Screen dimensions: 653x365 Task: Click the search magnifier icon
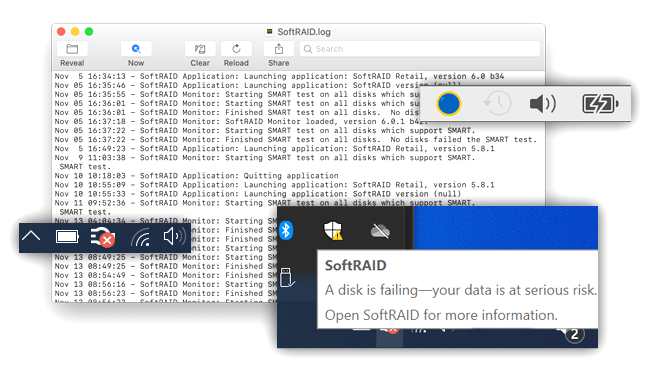pos(308,49)
